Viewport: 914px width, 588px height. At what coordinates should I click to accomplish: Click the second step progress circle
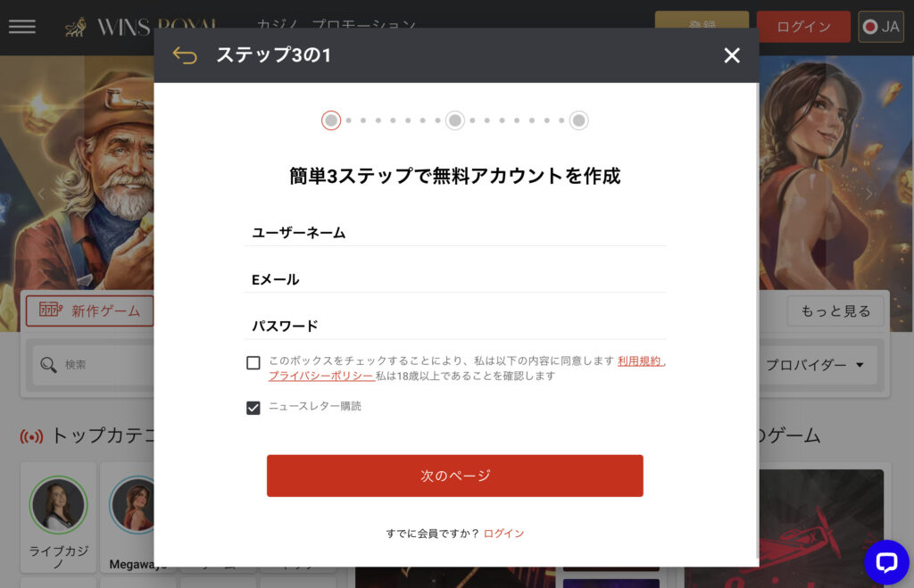coord(455,120)
